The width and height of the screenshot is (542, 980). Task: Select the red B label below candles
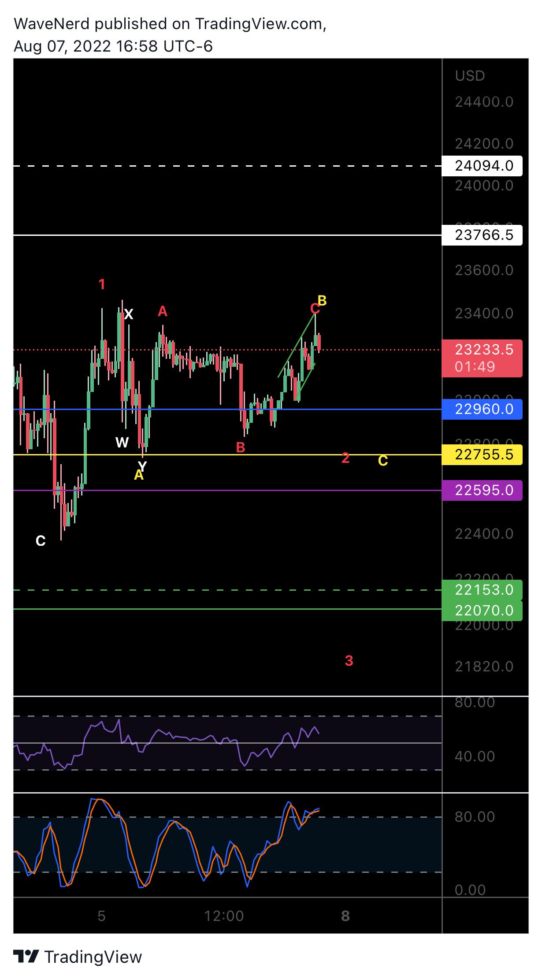(x=241, y=447)
